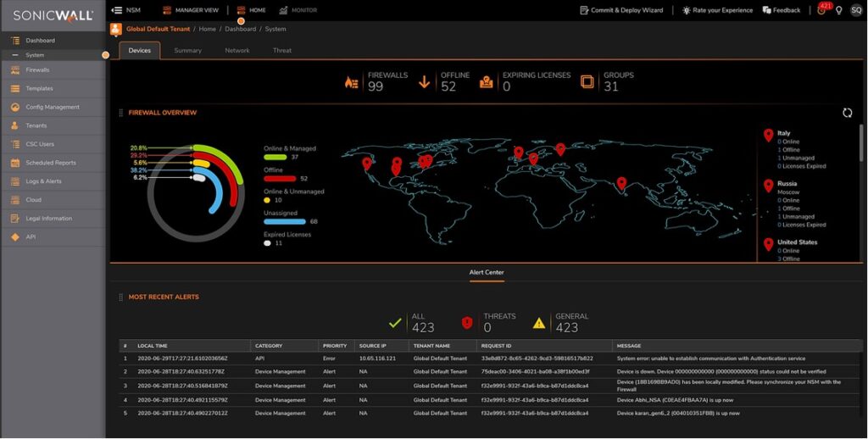Open the SQ user profile avatar

856,10
